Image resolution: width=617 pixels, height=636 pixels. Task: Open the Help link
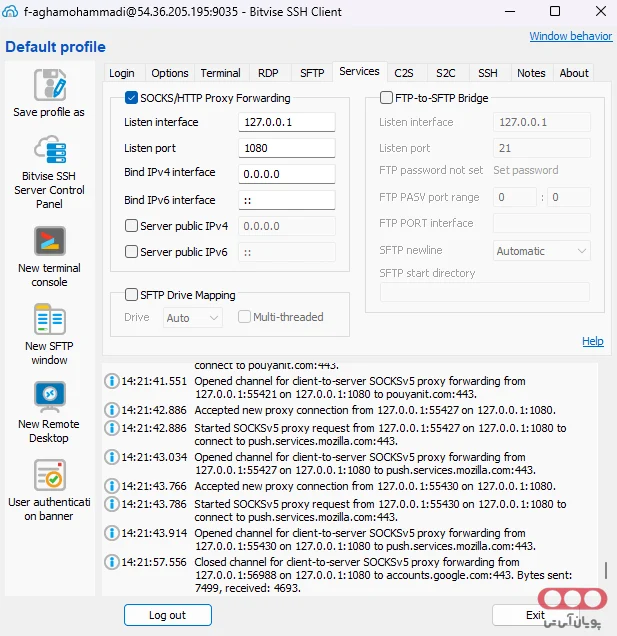[593, 341]
